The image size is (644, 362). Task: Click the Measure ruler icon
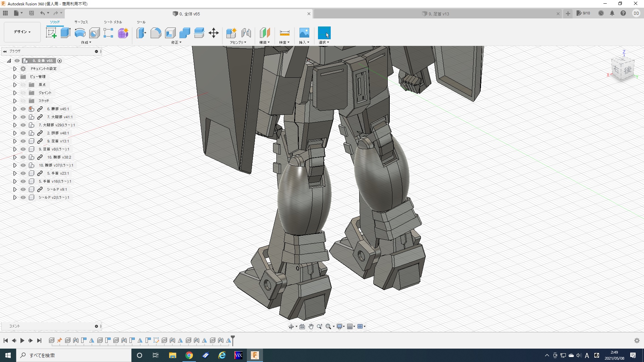284,33
